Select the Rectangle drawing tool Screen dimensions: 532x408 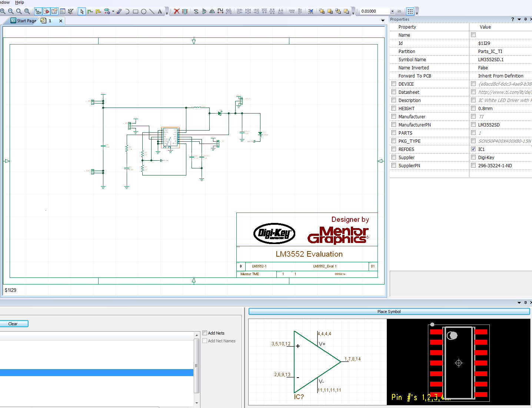(136, 11)
